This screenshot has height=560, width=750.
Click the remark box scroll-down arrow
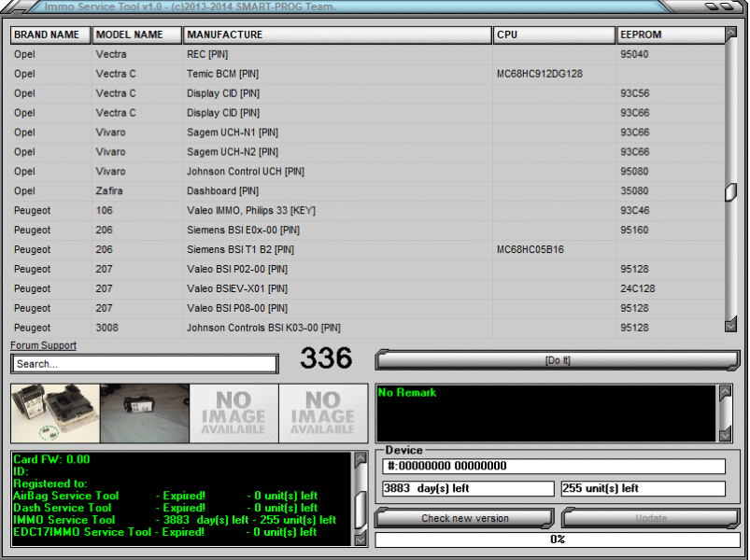(x=725, y=434)
